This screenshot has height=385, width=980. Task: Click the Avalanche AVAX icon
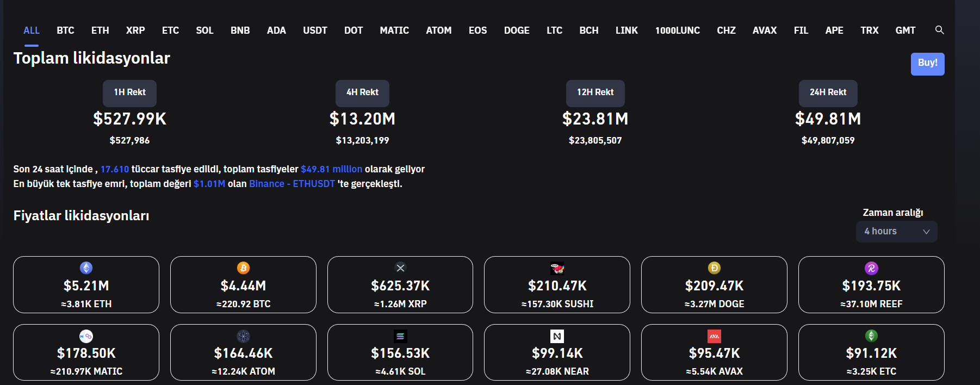[x=714, y=336]
